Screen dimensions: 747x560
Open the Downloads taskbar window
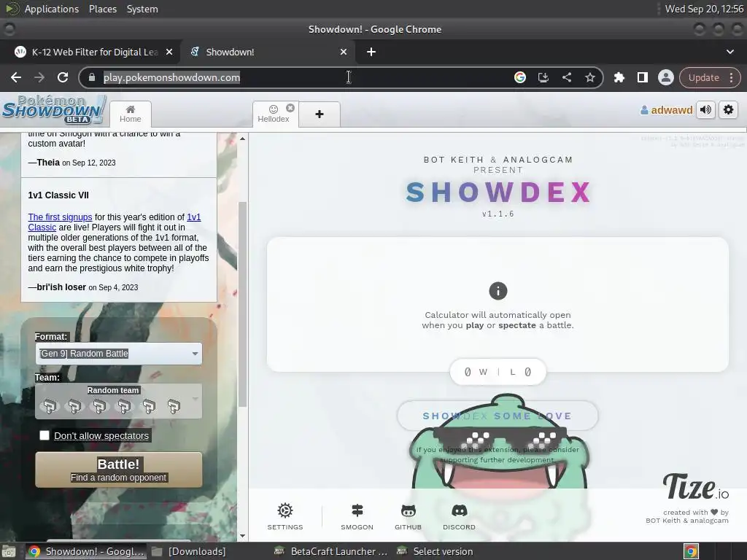pyautogui.click(x=190, y=551)
